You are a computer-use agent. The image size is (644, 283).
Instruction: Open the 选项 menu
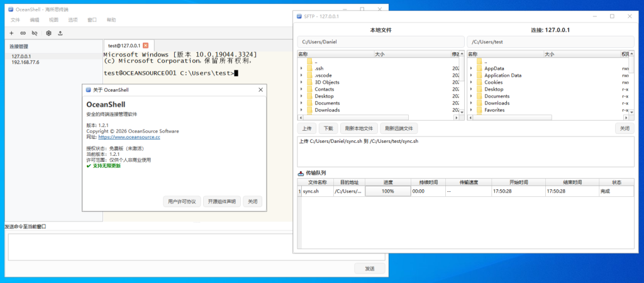click(73, 19)
